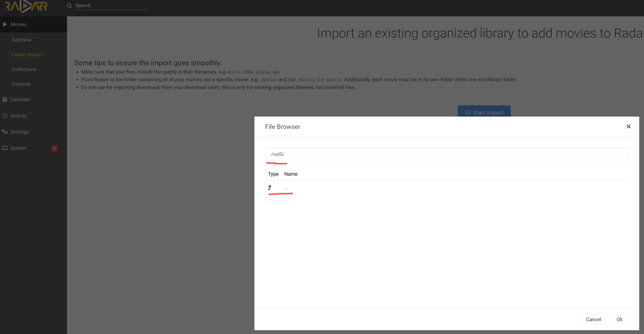Select the '...' parent directory row
Viewport: 644px width, 334px height.
pyautogui.click(x=447, y=188)
